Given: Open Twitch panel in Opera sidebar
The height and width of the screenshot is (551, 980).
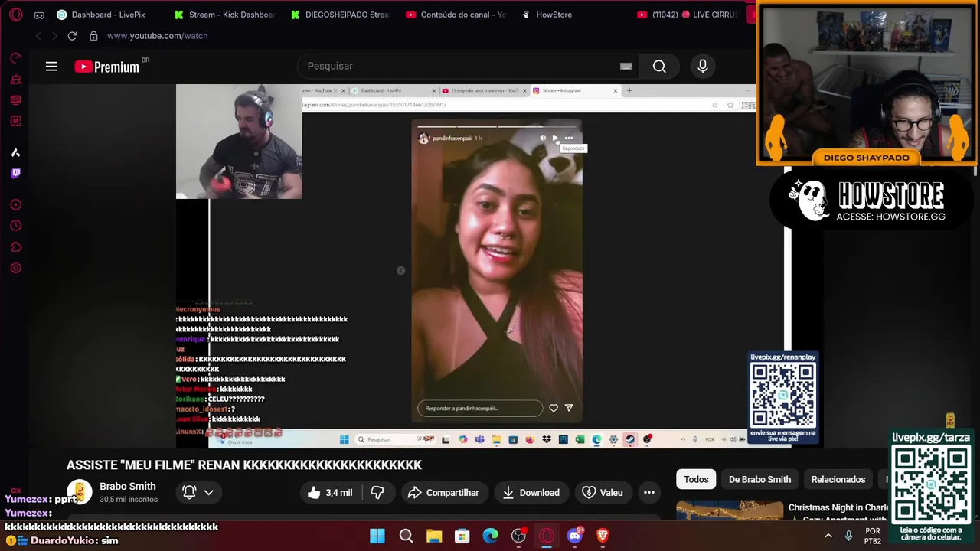Looking at the screenshot, I should [15, 173].
